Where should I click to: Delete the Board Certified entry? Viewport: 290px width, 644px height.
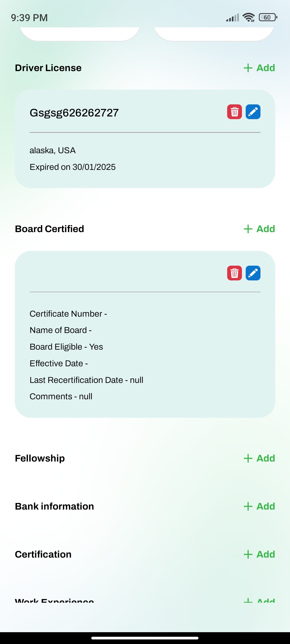pos(234,273)
